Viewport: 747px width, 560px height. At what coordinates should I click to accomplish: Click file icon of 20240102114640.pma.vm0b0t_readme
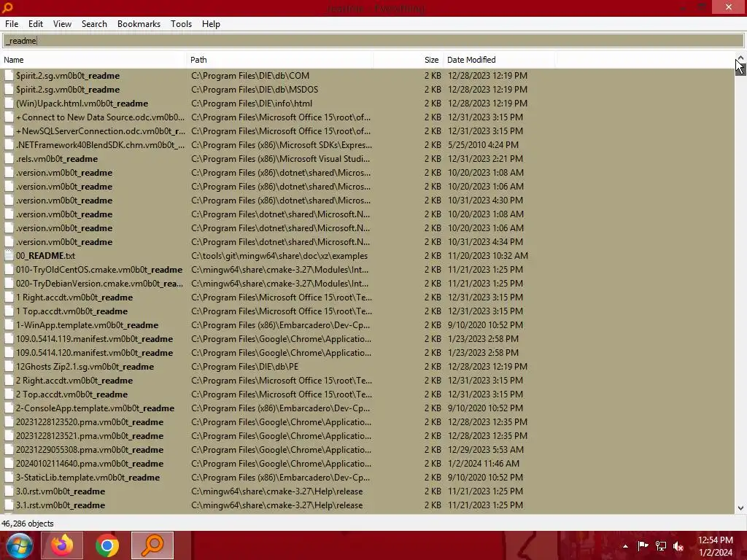[x=9, y=463]
